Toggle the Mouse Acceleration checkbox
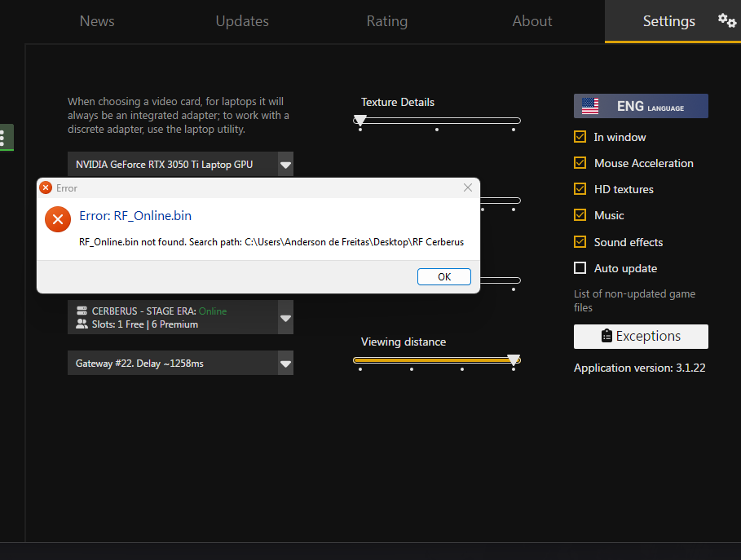The width and height of the screenshot is (741, 560). [580, 163]
